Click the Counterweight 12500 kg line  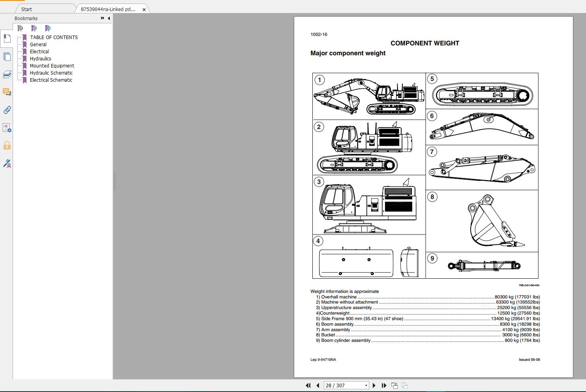click(428, 313)
